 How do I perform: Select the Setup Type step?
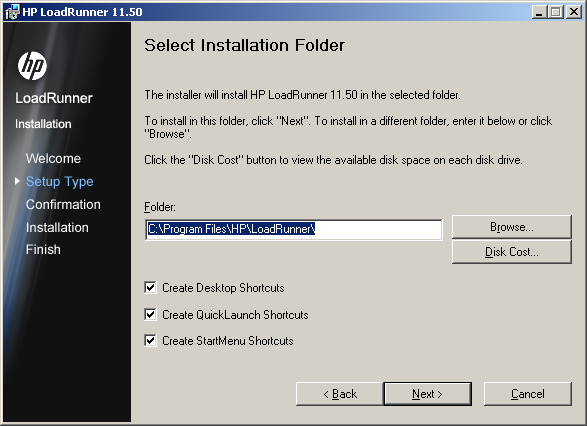(60, 182)
